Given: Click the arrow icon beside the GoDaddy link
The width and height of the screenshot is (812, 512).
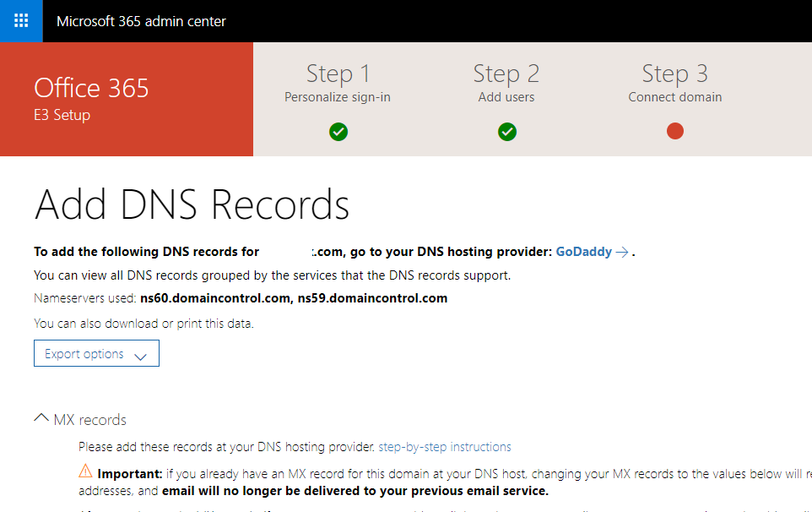Looking at the screenshot, I should tap(622, 251).
